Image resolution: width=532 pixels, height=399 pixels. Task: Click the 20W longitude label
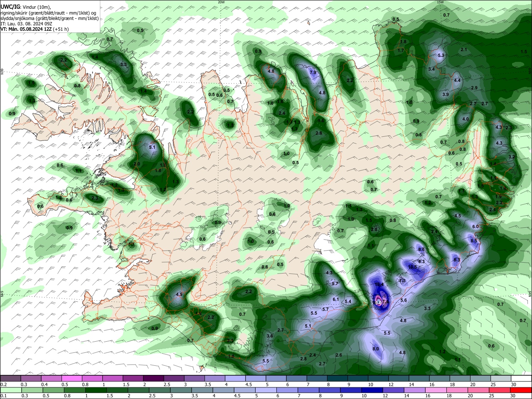pyautogui.click(x=221, y=2)
